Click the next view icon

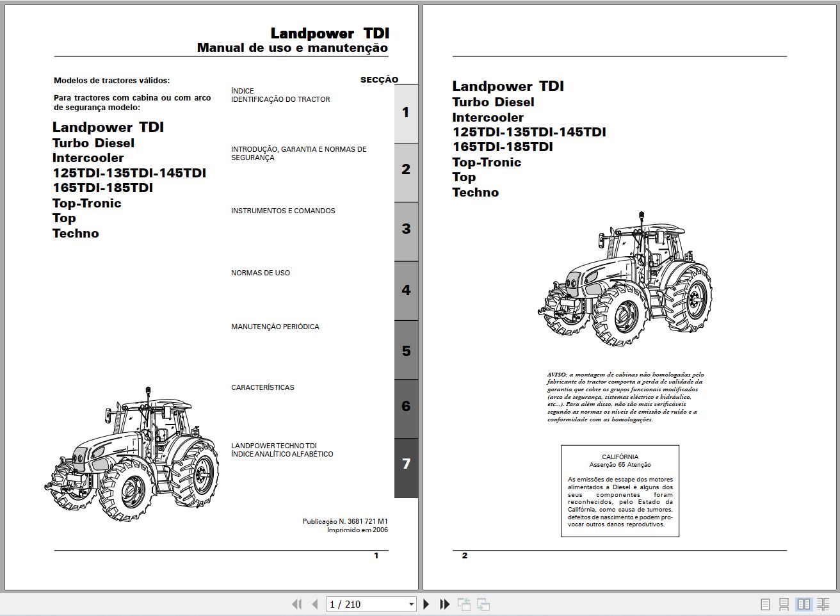[x=483, y=604]
